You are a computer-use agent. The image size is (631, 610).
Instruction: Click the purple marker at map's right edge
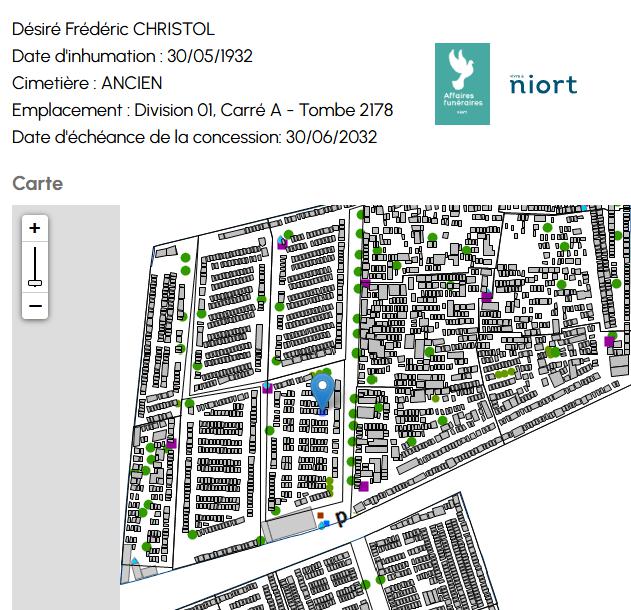(x=609, y=342)
